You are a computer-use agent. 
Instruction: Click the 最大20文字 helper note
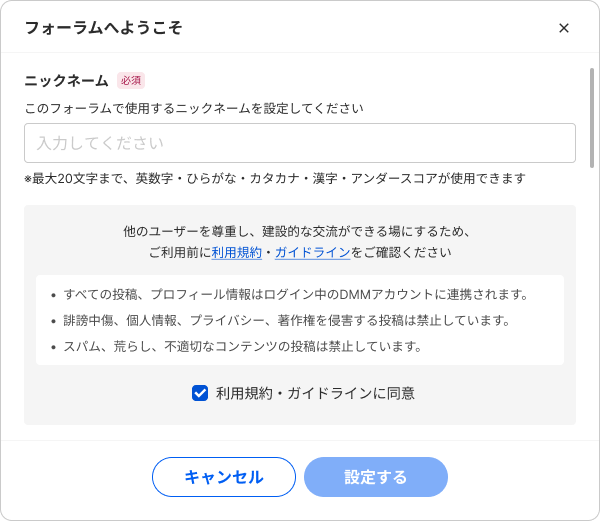tap(275, 178)
